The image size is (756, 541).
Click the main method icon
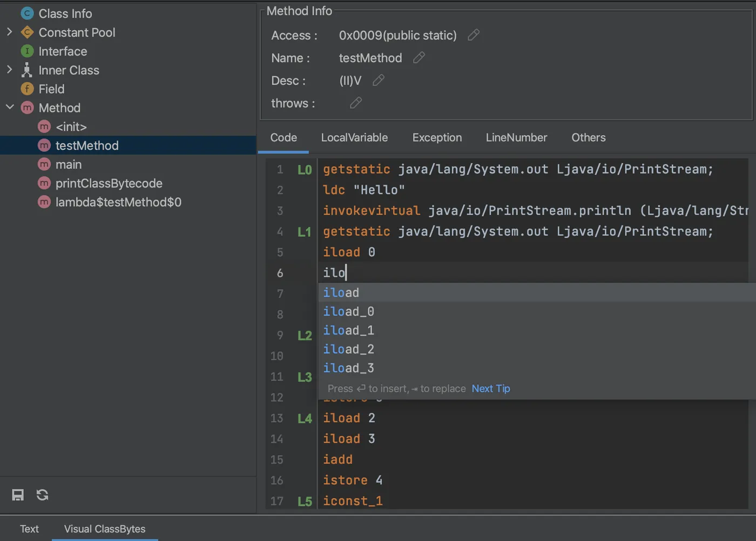tap(44, 164)
